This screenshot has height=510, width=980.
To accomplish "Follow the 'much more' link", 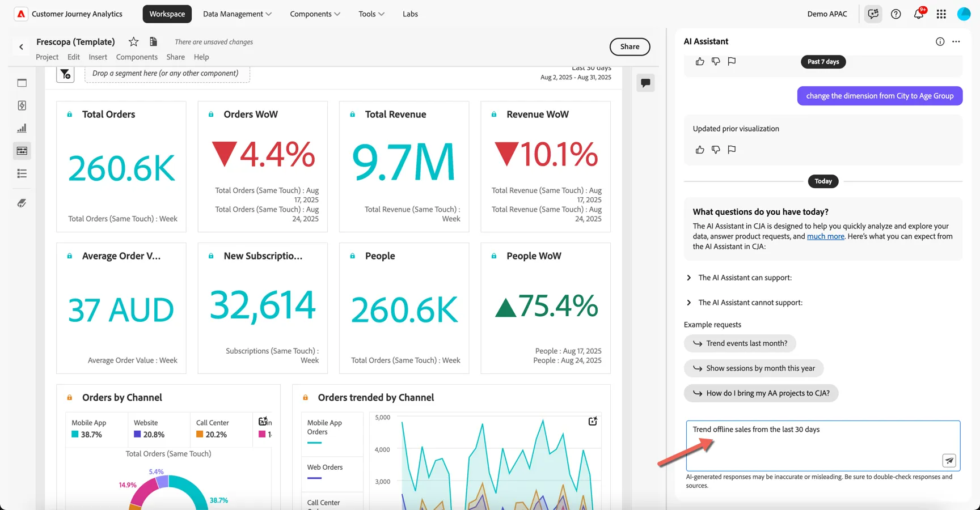I will coord(825,236).
